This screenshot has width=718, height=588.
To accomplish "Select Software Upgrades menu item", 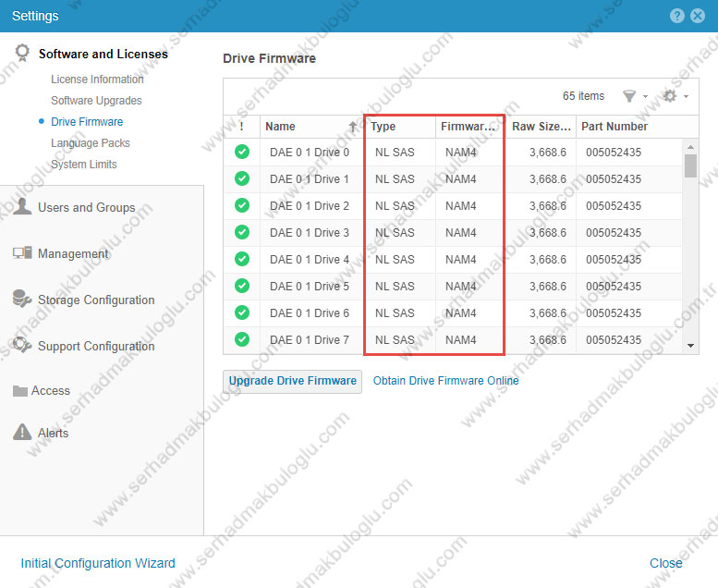I will (97, 101).
